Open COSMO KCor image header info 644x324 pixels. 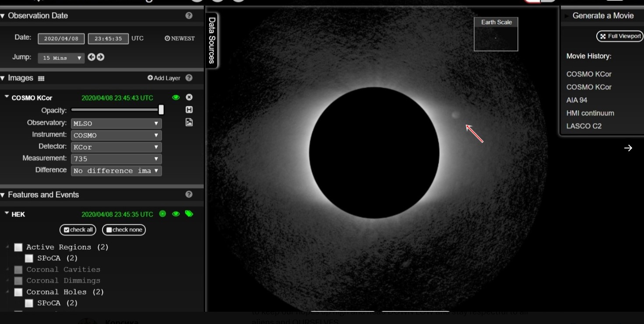189,110
